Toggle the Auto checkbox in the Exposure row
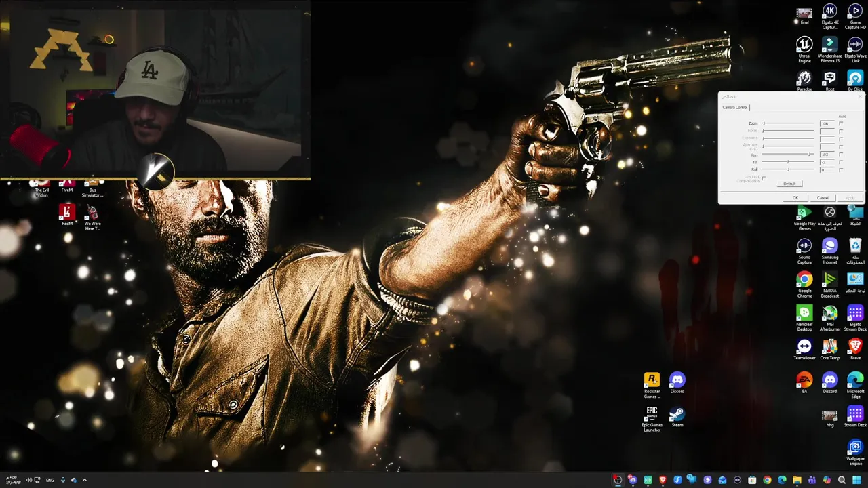 click(x=841, y=139)
